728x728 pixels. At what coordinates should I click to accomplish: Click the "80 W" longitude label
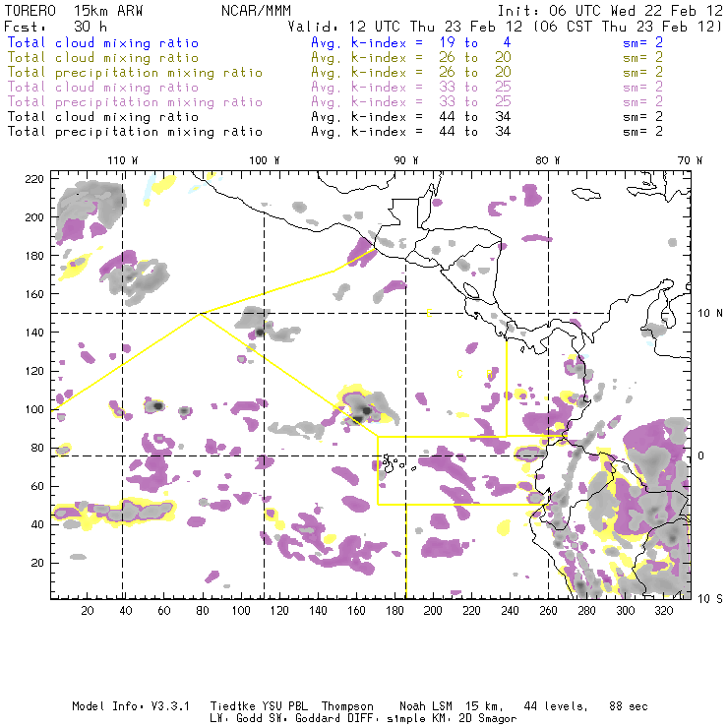point(548,160)
